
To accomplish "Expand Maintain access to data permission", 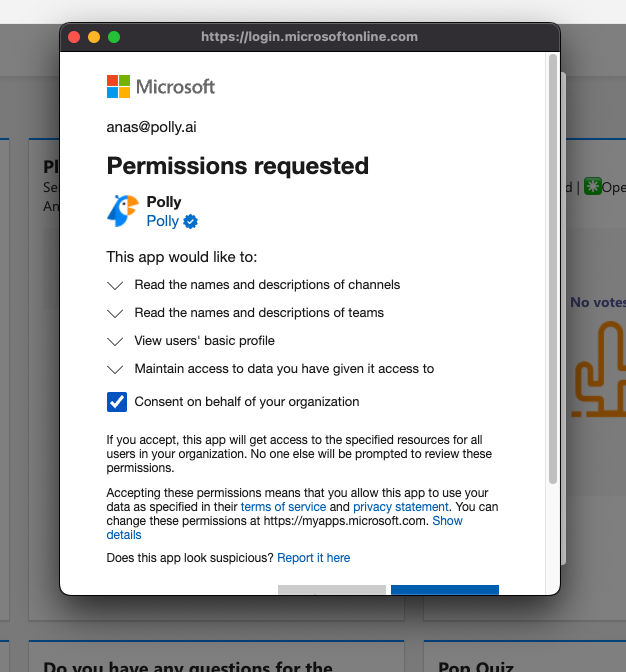I will click(116, 369).
